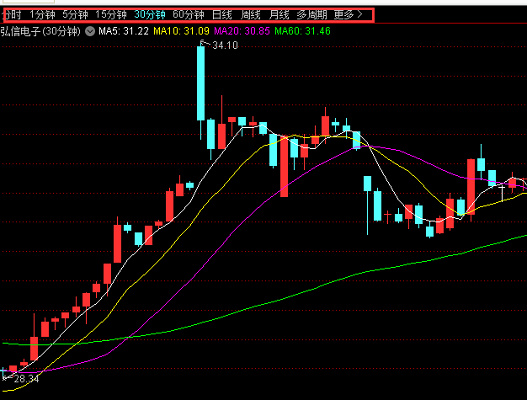The height and width of the screenshot is (400, 527).
Task: Click the 28.34 low price marker
Action: (x=27, y=379)
